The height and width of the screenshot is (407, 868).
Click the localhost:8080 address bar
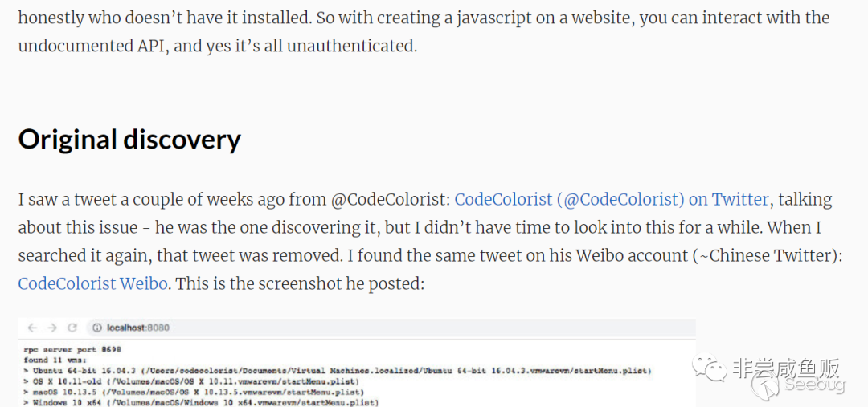click(x=138, y=328)
